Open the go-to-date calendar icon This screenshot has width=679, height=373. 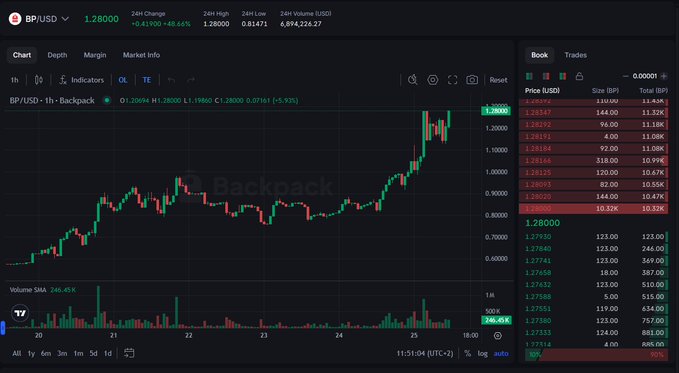pos(129,353)
